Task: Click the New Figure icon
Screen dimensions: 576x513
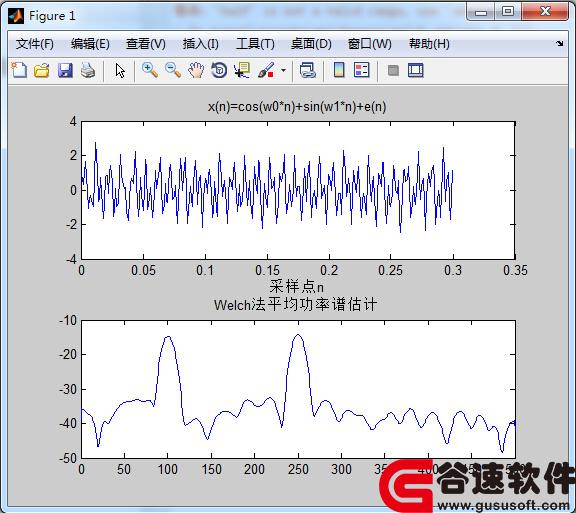Action: (x=19, y=70)
